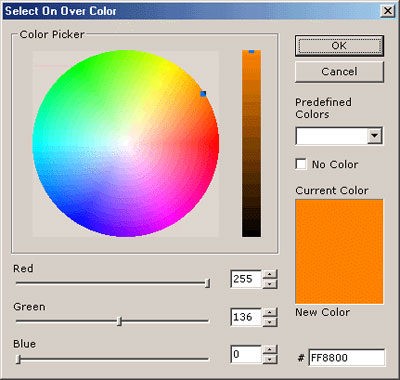Confirm the color with the OK button
Image resolution: width=400 pixels, height=380 pixels.
point(339,46)
